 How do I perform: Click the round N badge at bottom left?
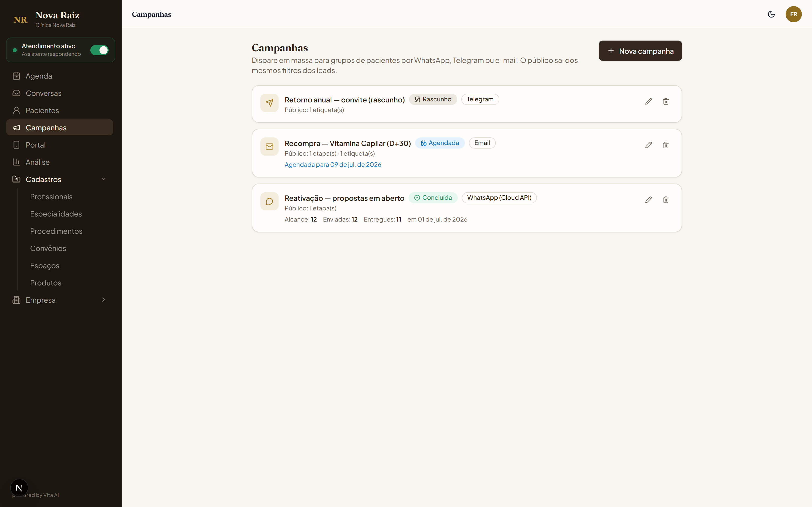[19, 487]
